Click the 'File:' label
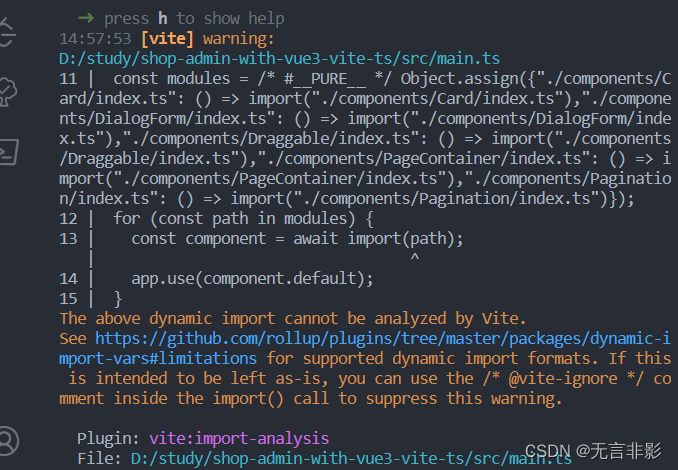This screenshot has width=678, height=470. tap(99, 458)
